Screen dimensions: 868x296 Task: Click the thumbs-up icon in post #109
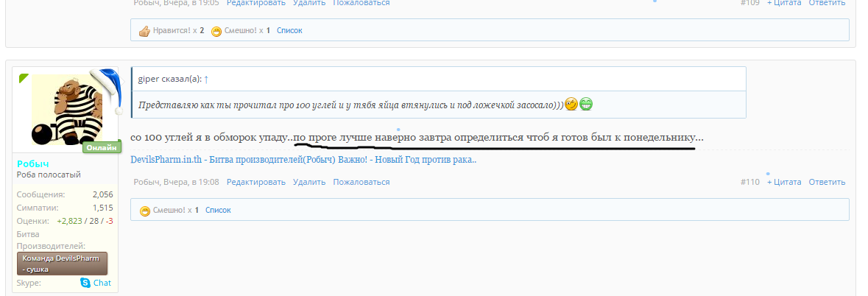(144, 31)
